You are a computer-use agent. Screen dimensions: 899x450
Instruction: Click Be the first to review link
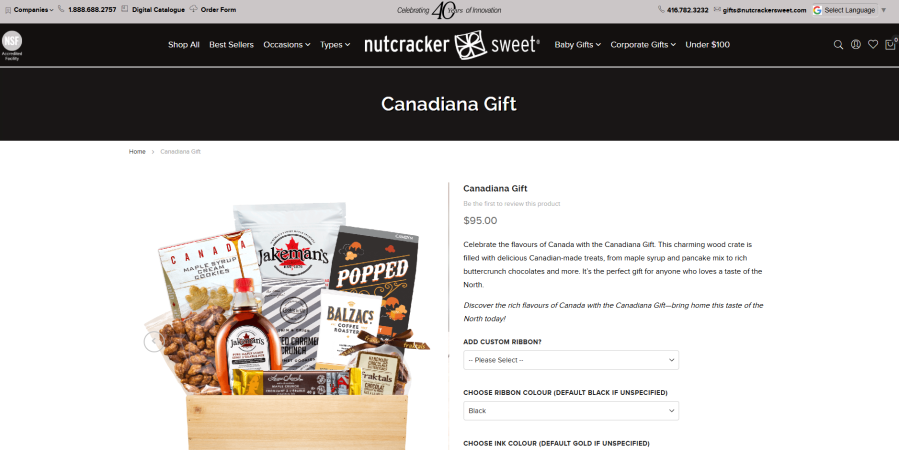pos(511,204)
